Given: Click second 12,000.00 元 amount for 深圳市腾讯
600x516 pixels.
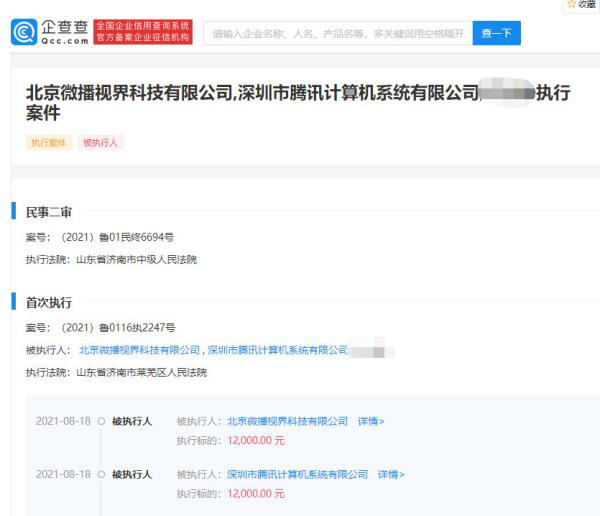Looking at the screenshot, I should [256, 494].
